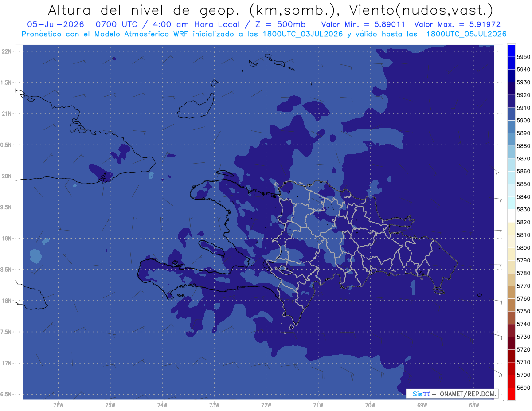Click colorbar value 5830
The width and height of the screenshot is (532, 411).
click(x=523, y=209)
